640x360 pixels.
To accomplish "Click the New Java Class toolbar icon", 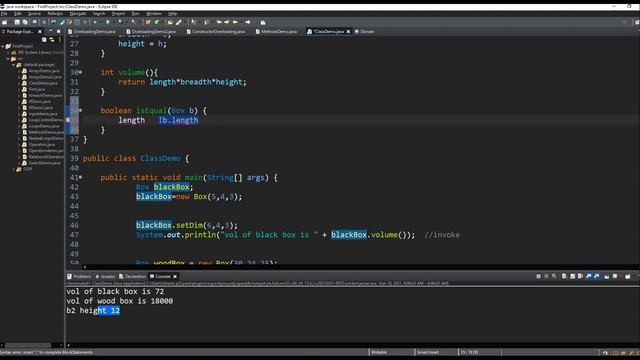I will click(x=156, y=22).
